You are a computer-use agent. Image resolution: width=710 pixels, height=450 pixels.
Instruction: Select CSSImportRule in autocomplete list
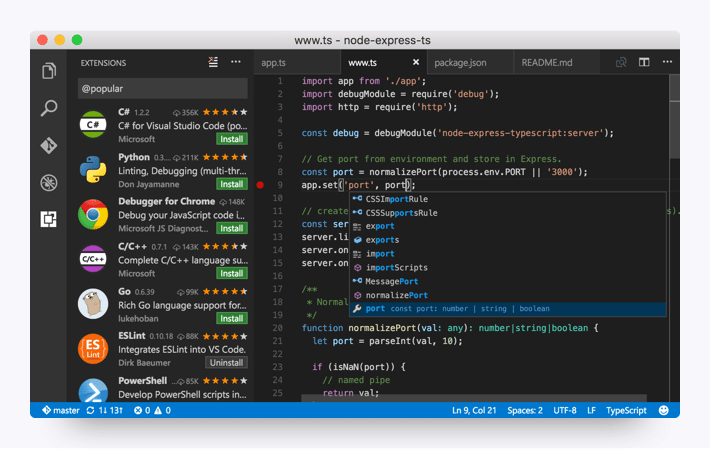(508, 199)
